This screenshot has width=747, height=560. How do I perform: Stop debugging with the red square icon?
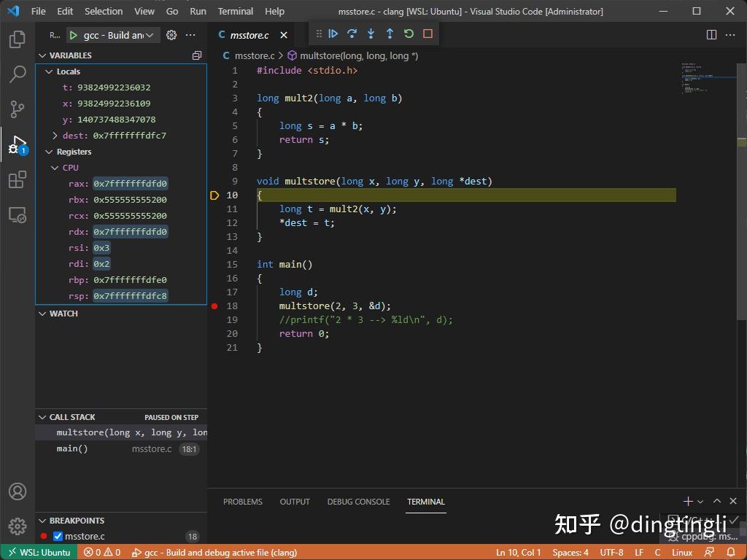[x=427, y=34]
